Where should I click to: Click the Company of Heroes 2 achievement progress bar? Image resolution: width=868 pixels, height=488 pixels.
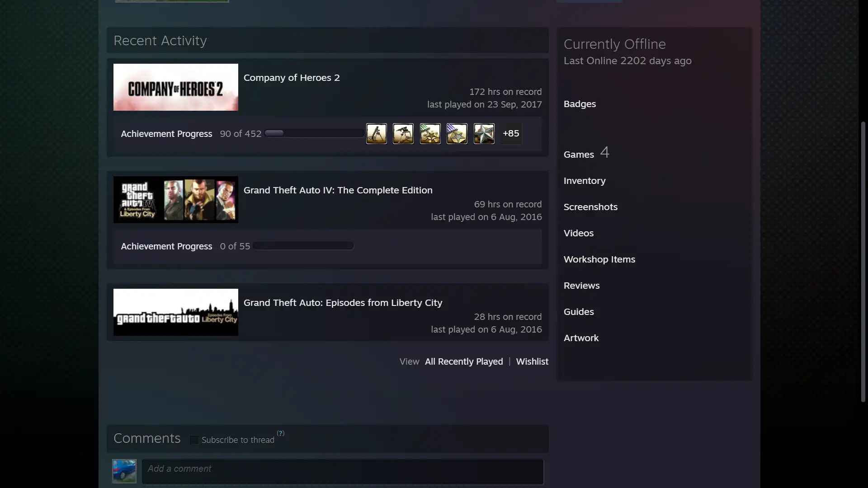pos(314,133)
